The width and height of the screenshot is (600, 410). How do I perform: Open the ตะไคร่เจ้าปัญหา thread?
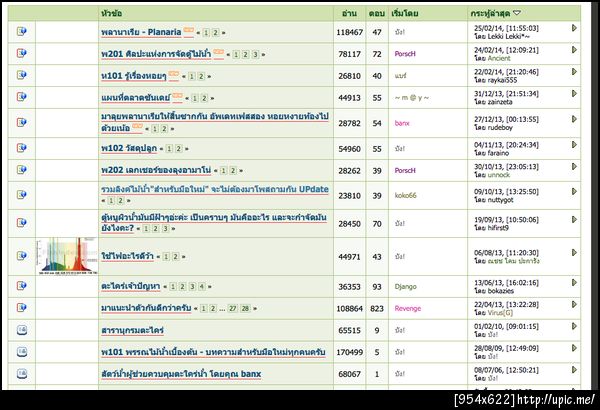[x=130, y=286]
